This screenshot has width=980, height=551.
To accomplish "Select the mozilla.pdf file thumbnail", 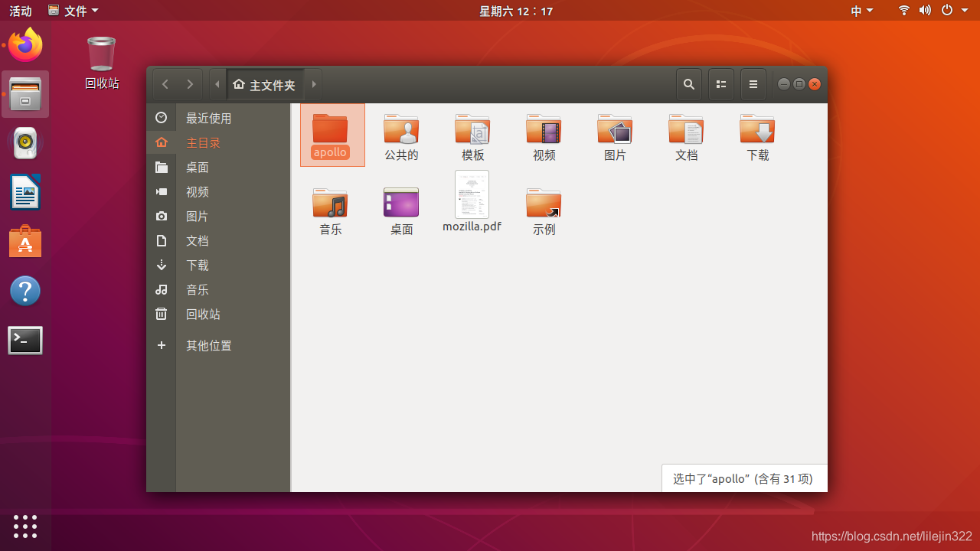I will [x=472, y=194].
